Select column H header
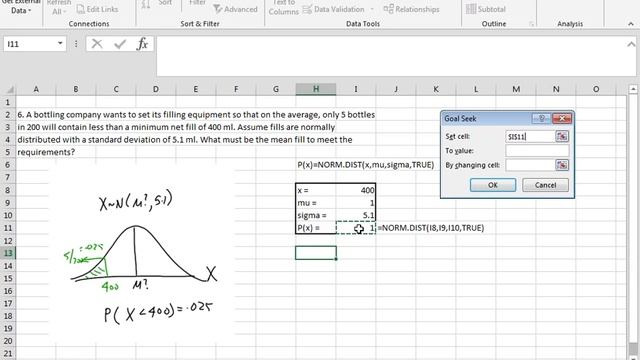The width and height of the screenshot is (640, 360). point(316,89)
